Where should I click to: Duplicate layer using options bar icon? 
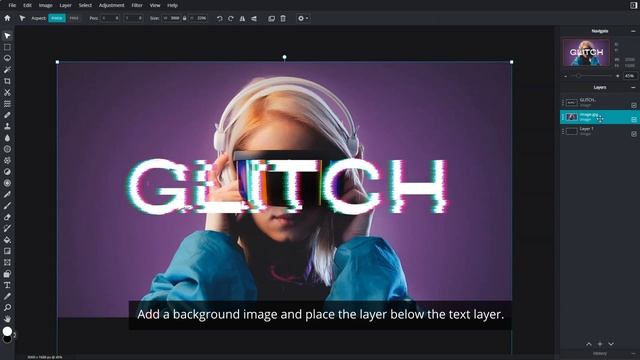point(271,18)
